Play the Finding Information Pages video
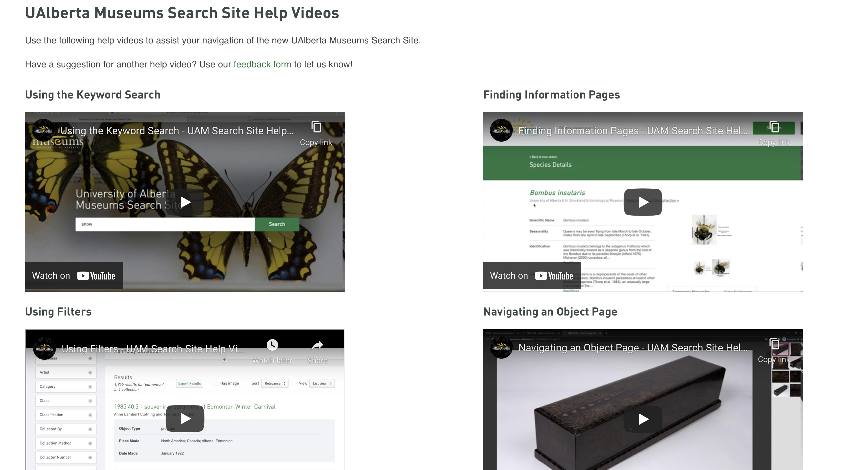Screen dimensions: 868x470 642,202
